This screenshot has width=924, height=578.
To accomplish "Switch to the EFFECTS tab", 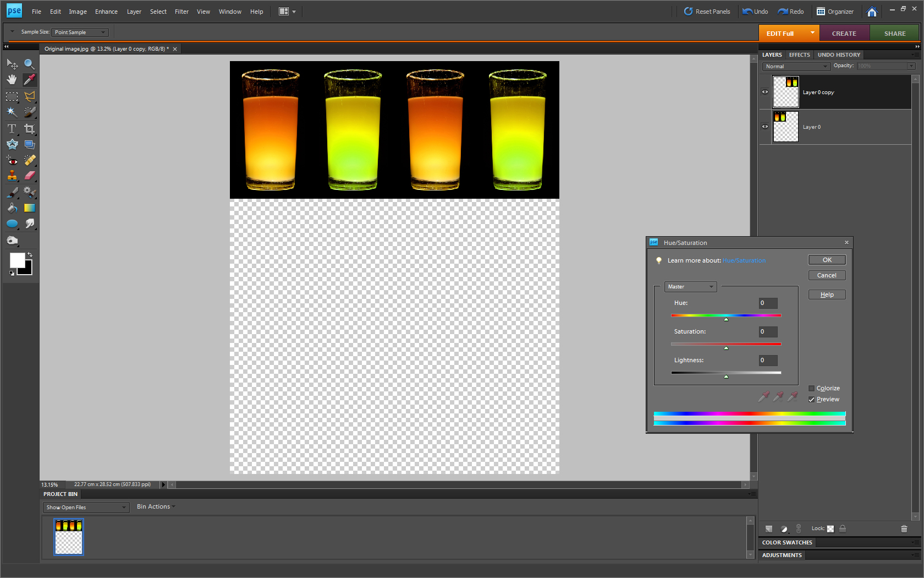I will pyautogui.click(x=799, y=55).
